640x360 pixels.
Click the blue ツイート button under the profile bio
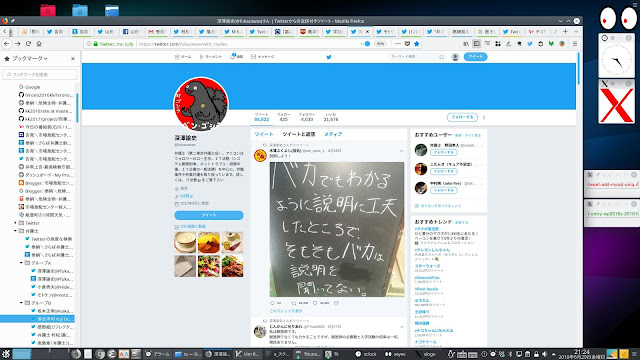click(x=209, y=215)
